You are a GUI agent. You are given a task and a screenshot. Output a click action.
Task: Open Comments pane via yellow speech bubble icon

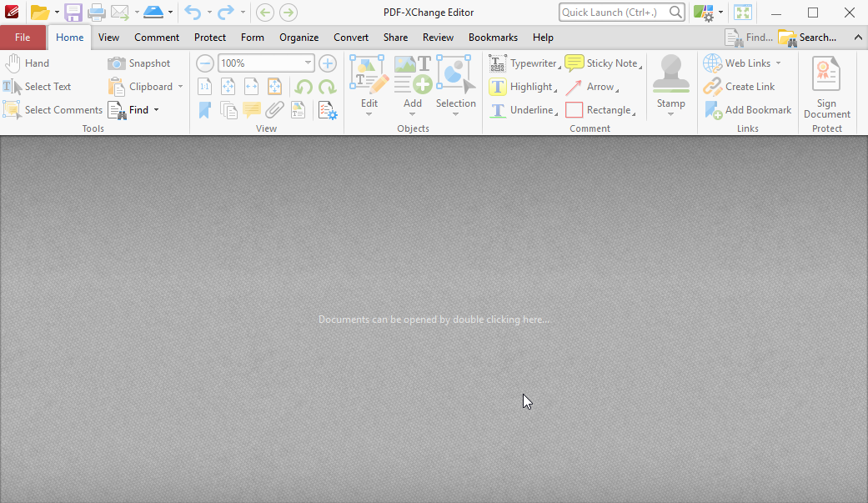coord(252,110)
